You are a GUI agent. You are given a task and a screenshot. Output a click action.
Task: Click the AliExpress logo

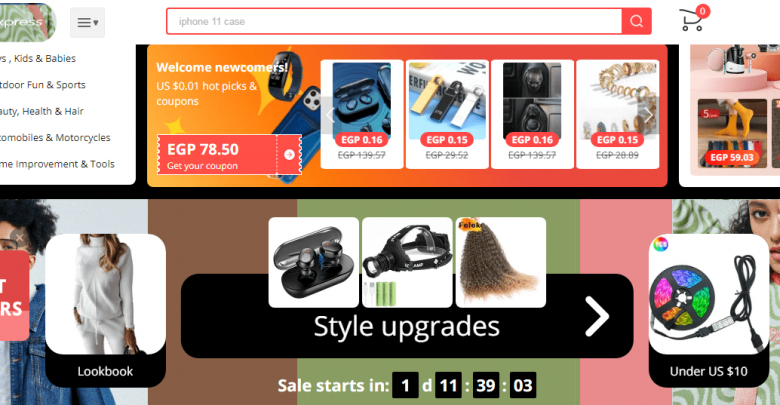point(28,22)
